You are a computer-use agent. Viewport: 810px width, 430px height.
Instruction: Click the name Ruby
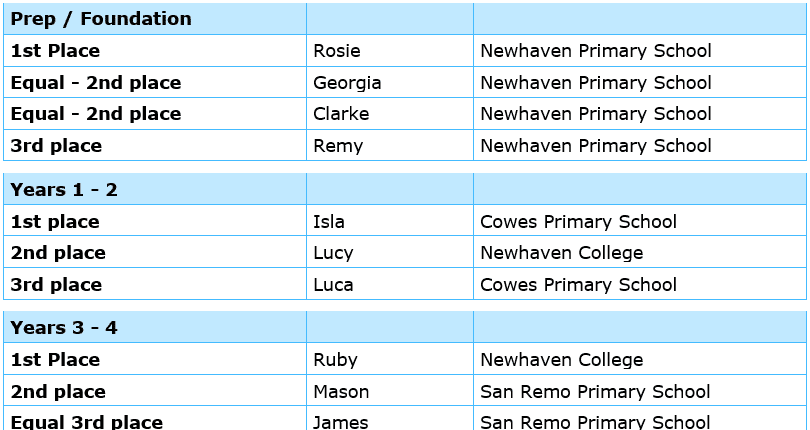335,360
